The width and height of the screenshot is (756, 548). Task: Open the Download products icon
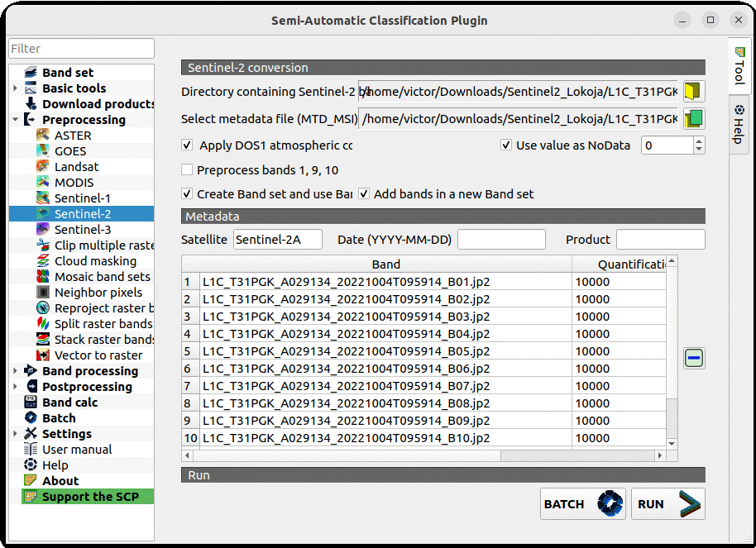pos(31,103)
